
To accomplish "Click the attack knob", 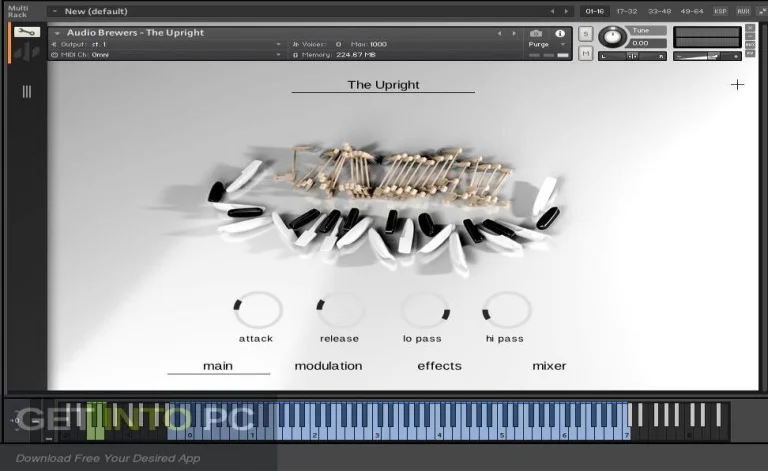I will pos(258,309).
